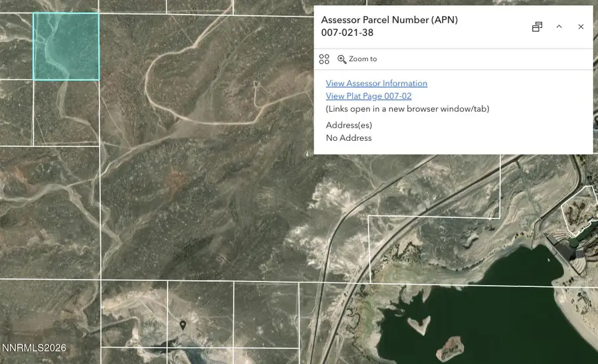Close the APN popup panel

pos(581,27)
